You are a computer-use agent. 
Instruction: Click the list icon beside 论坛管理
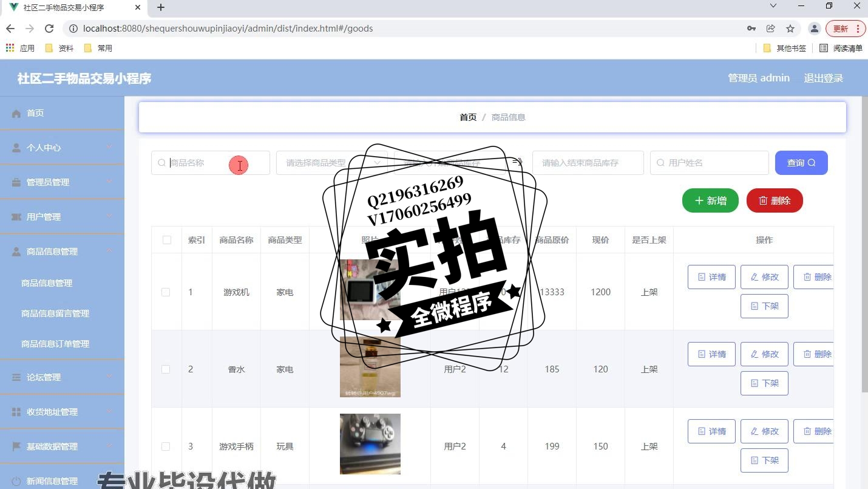tap(16, 377)
